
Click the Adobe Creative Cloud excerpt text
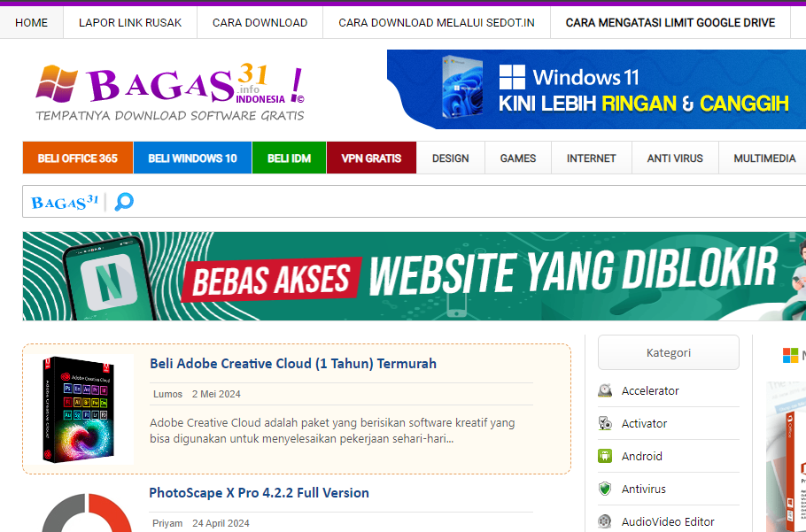click(x=332, y=431)
